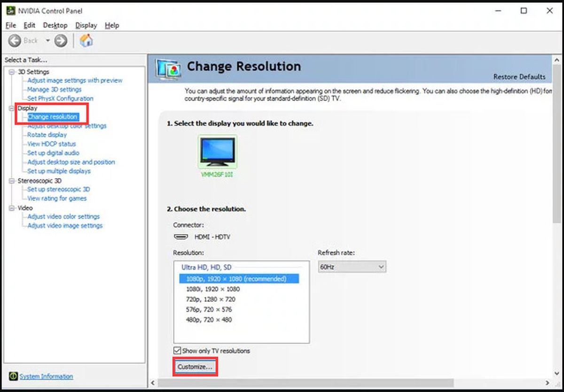Image resolution: width=564 pixels, height=392 pixels.
Task: Open the Help menu
Action: point(112,25)
